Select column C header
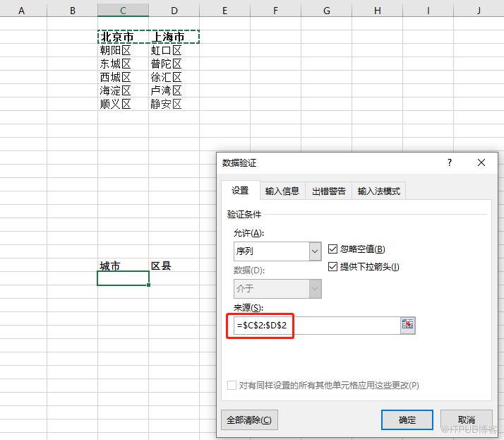The height and width of the screenshot is (440, 504). 123,11
